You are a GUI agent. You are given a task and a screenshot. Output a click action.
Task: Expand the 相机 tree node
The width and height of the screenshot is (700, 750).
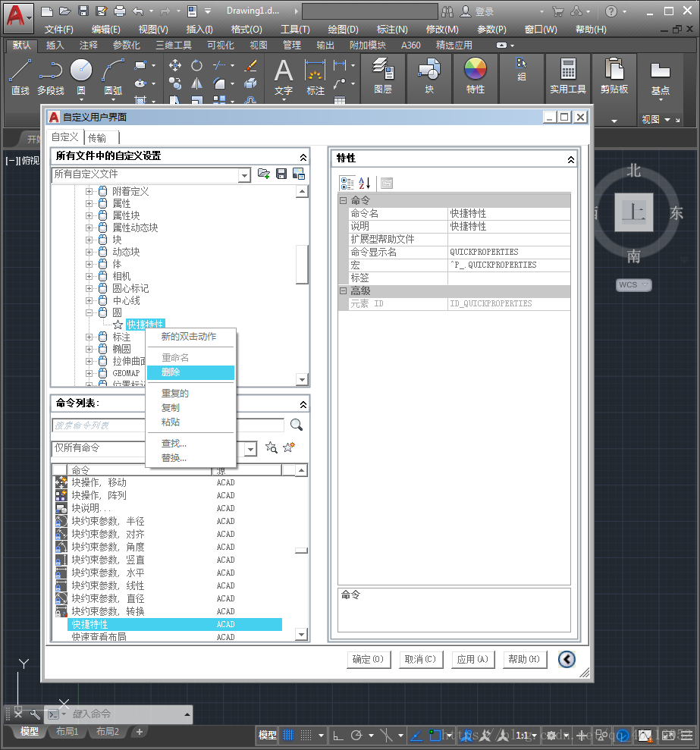tap(89, 276)
